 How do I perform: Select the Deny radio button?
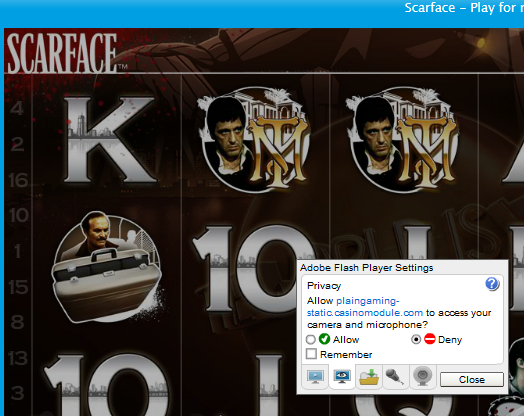point(416,339)
